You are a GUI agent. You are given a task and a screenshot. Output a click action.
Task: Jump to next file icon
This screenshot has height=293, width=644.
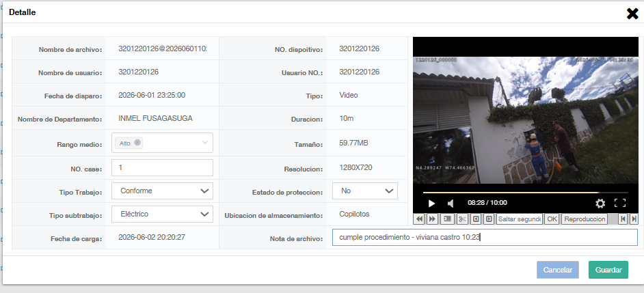tap(634, 219)
